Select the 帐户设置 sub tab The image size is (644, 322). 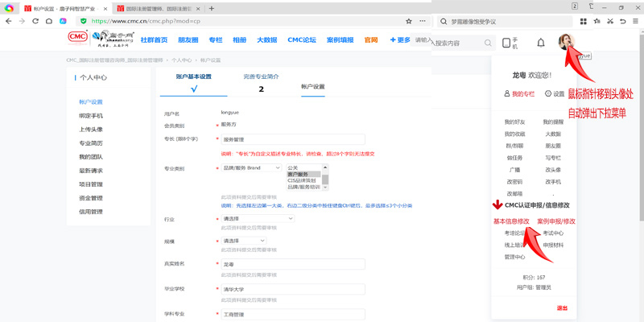pos(313,87)
